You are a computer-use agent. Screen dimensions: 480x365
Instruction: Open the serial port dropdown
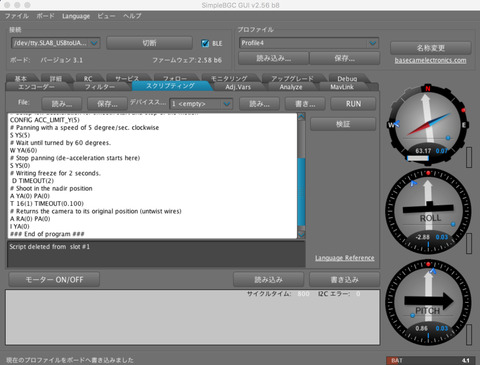56,43
